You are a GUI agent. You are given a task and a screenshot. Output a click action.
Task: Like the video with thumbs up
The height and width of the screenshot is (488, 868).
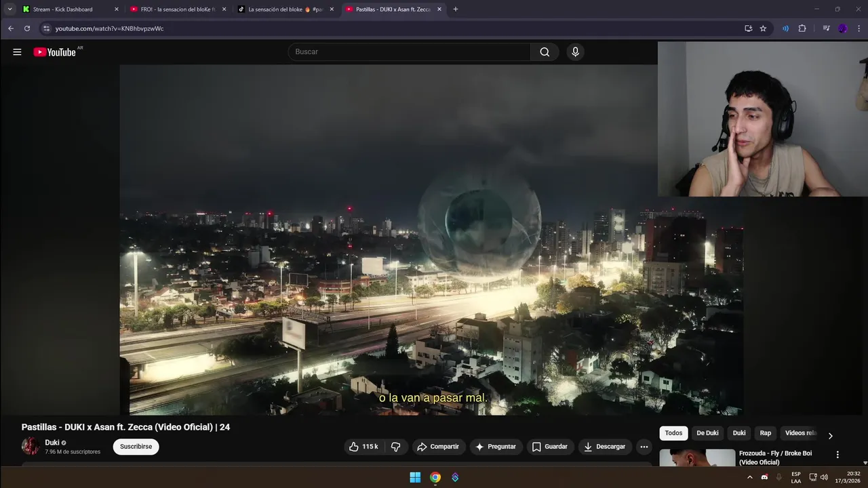[x=363, y=447]
